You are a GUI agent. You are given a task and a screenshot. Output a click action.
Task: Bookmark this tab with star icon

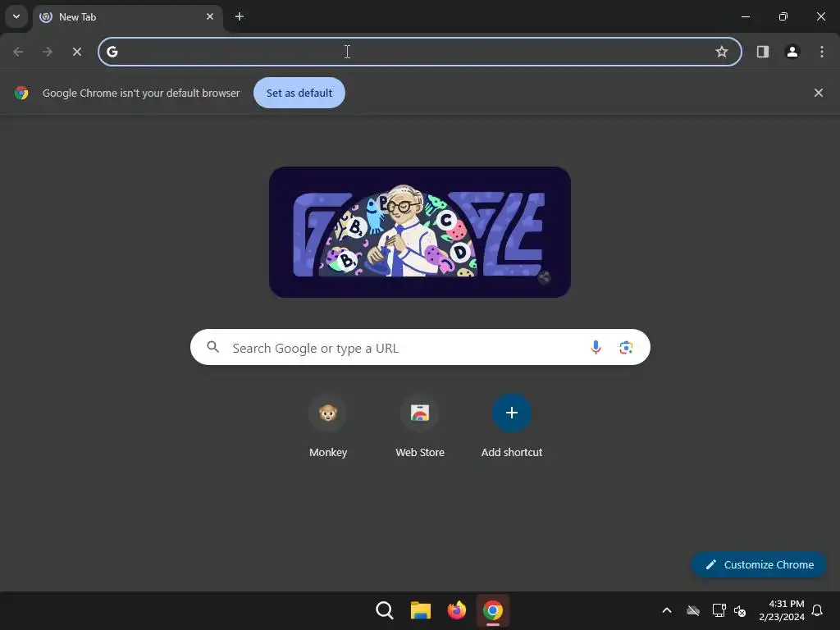tap(722, 52)
